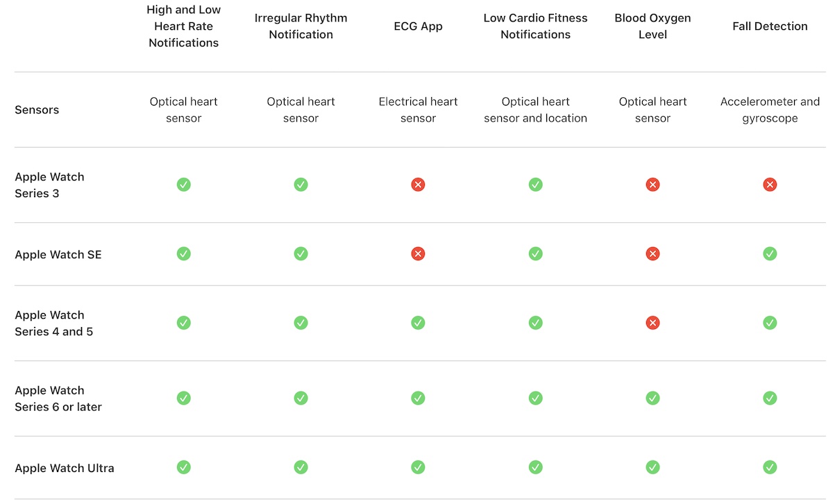
Task: Click the Apple Watch Ultra row label
Action: pos(65,468)
